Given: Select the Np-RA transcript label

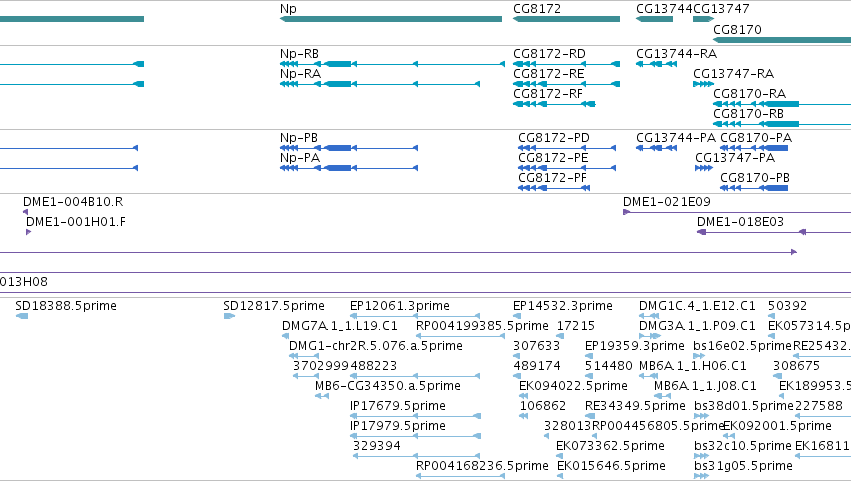Looking at the screenshot, I should (x=300, y=74).
